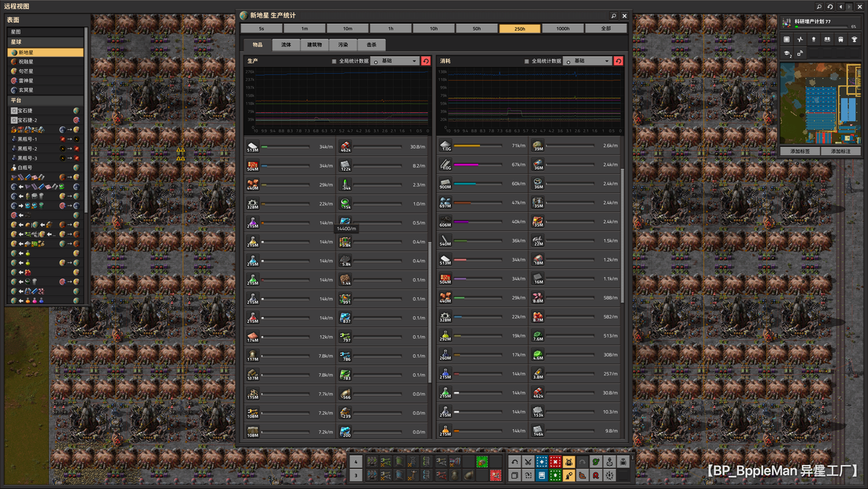The height and width of the screenshot is (489, 868).
Task: Reset production panel with red refresh button
Action: [426, 61]
